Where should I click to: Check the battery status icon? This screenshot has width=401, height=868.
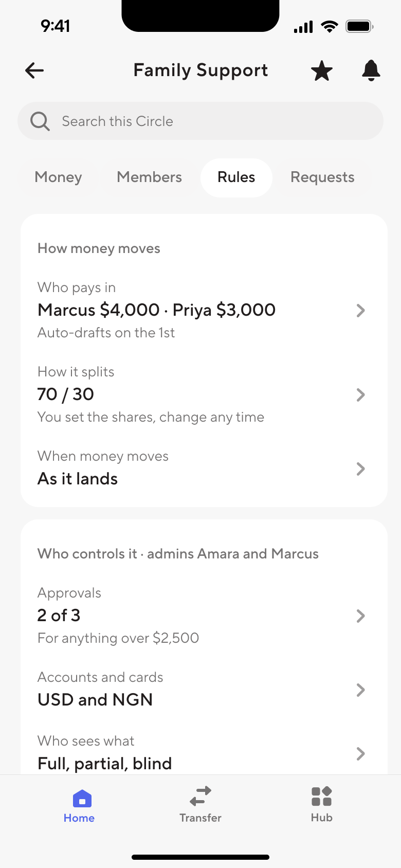(359, 26)
